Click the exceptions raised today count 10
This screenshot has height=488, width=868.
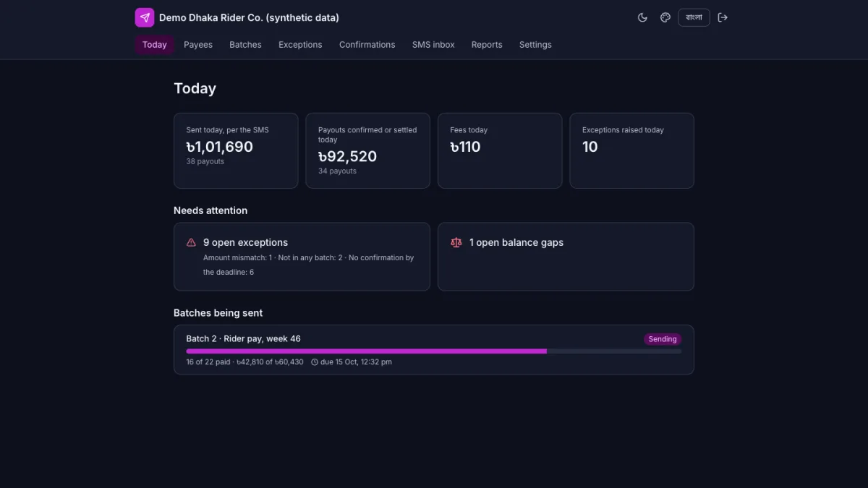(x=590, y=147)
